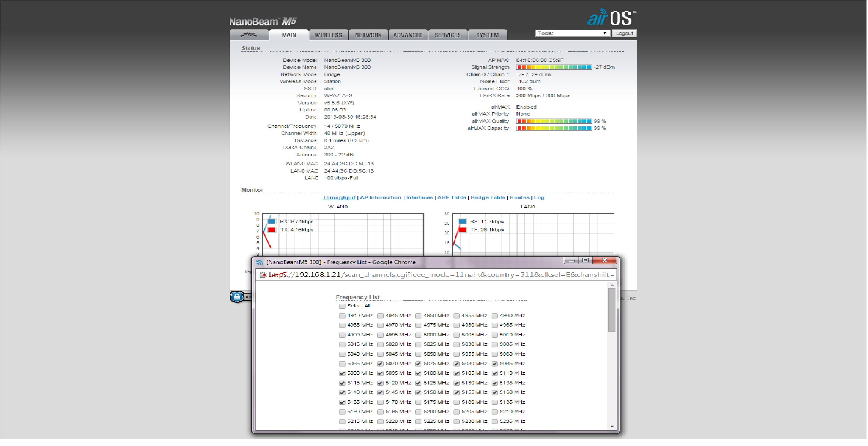This screenshot has width=868, height=446.
Task: Open the NETWORK tab
Action: click(x=368, y=35)
